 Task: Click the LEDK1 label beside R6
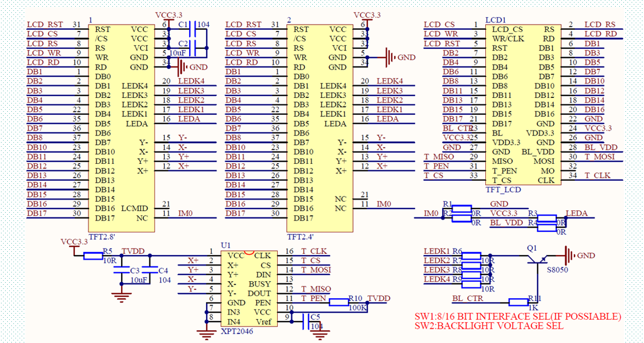436,251
